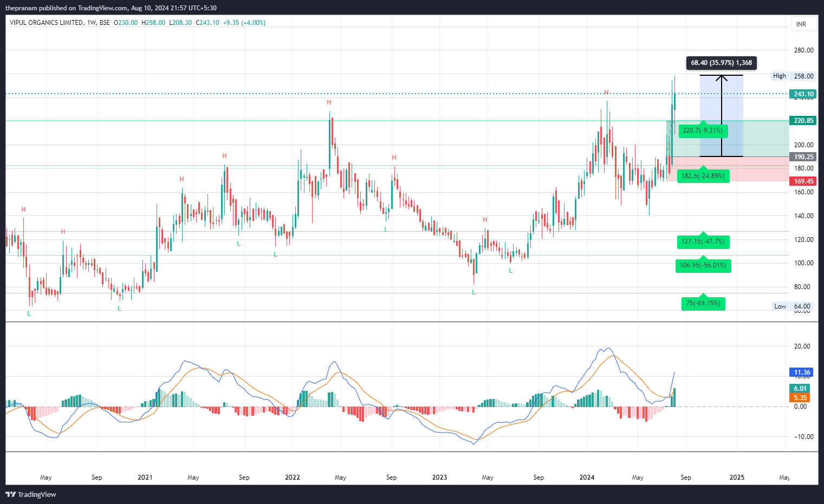Viewport: 824px width, 504px height.
Task: Click the 160.00 price axis tick
Action: coord(803,192)
